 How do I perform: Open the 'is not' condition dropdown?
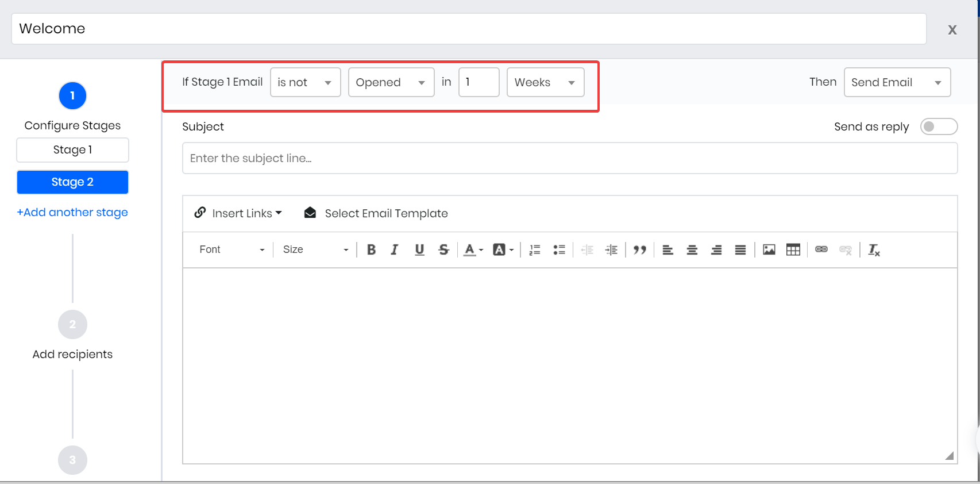click(305, 82)
